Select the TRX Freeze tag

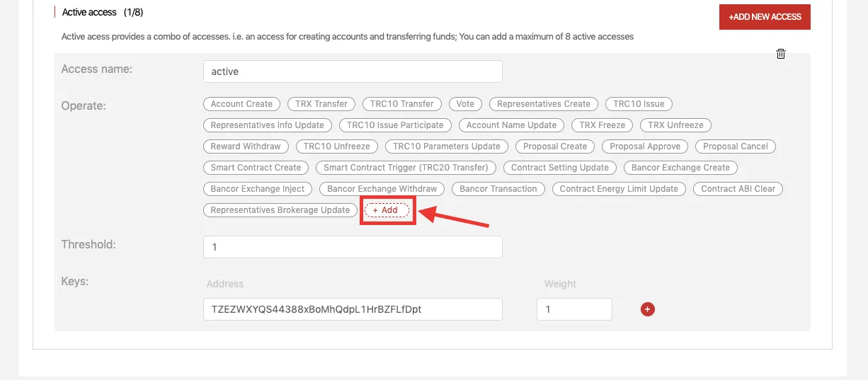coord(603,125)
